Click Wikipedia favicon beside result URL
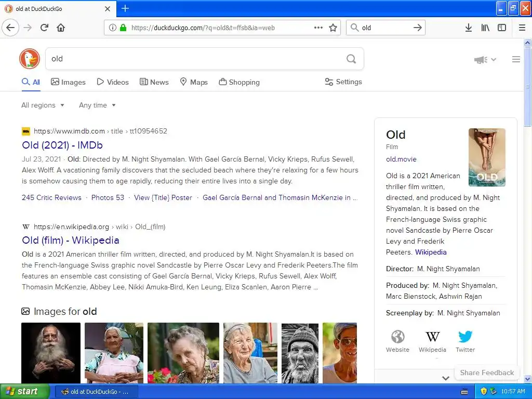The height and width of the screenshot is (399, 532). (x=26, y=227)
